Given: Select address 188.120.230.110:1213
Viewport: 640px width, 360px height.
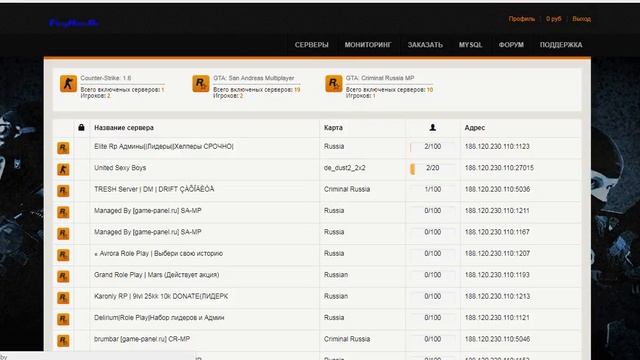Looking at the screenshot, I should (497, 296).
